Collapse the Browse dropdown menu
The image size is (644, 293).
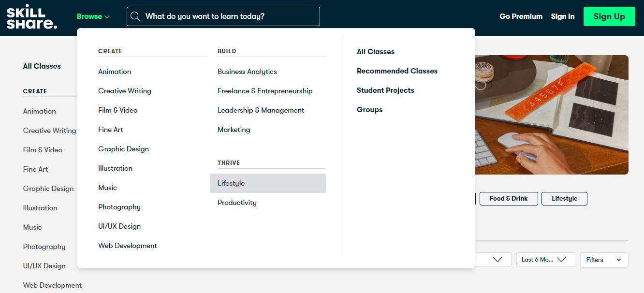coord(93,16)
